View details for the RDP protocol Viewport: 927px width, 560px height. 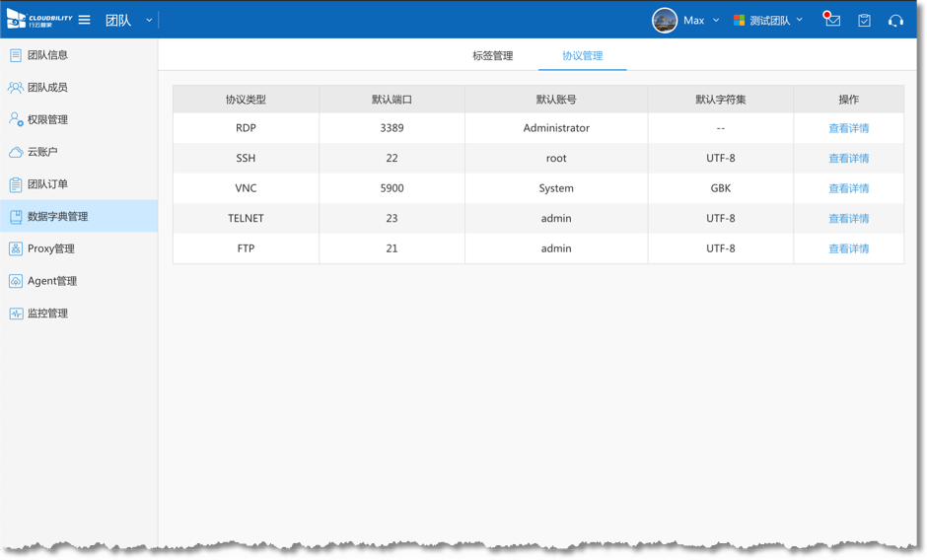(x=848, y=128)
